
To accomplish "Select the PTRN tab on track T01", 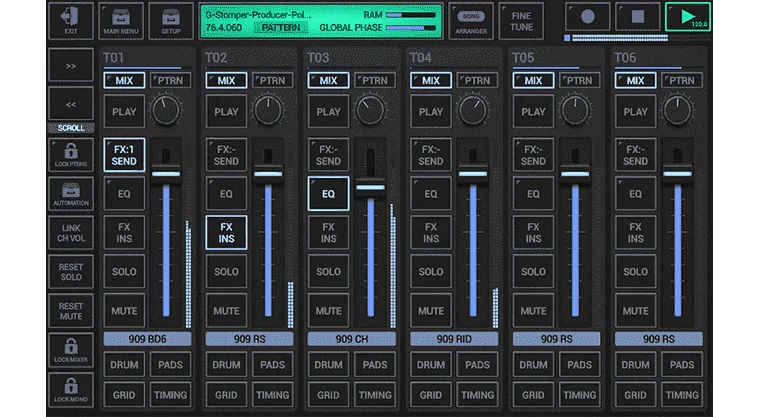I will click(x=170, y=80).
